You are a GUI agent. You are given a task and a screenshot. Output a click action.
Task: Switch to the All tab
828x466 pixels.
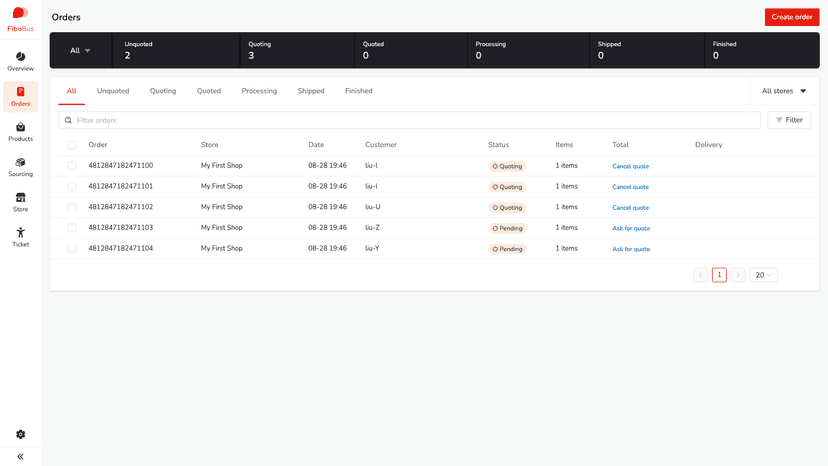[x=71, y=91]
